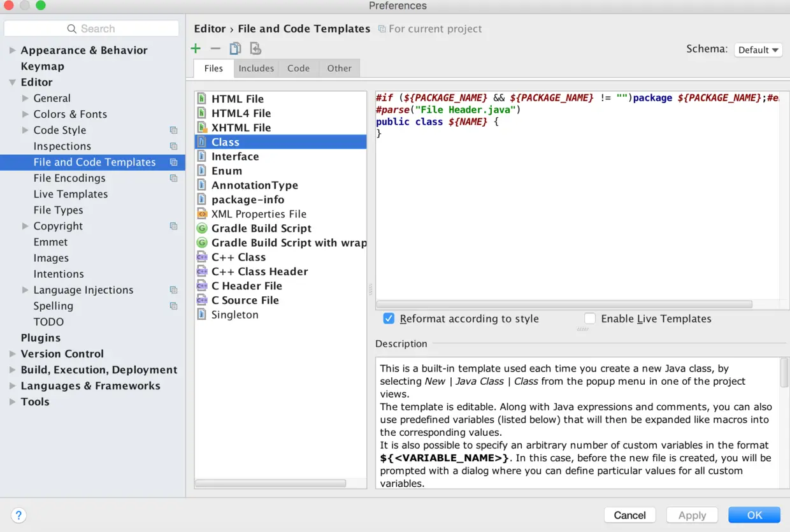Expand the Version Control section
The image size is (790, 532).
point(12,354)
